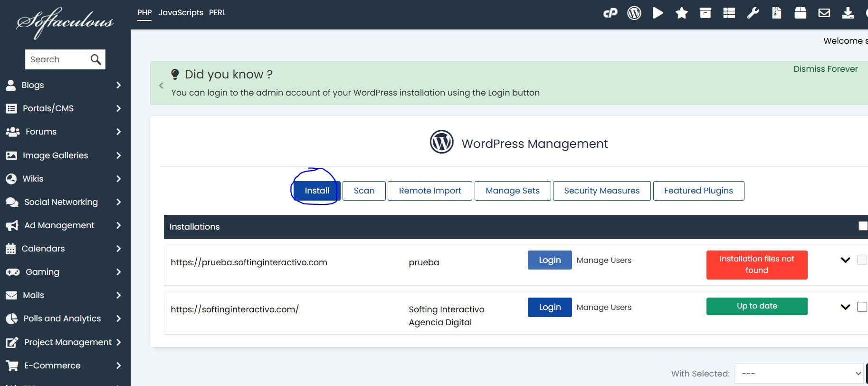The height and width of the screenshot is (386, 868).
Task: Switch to the PERL tab
Action: click(x=217, y=13)
